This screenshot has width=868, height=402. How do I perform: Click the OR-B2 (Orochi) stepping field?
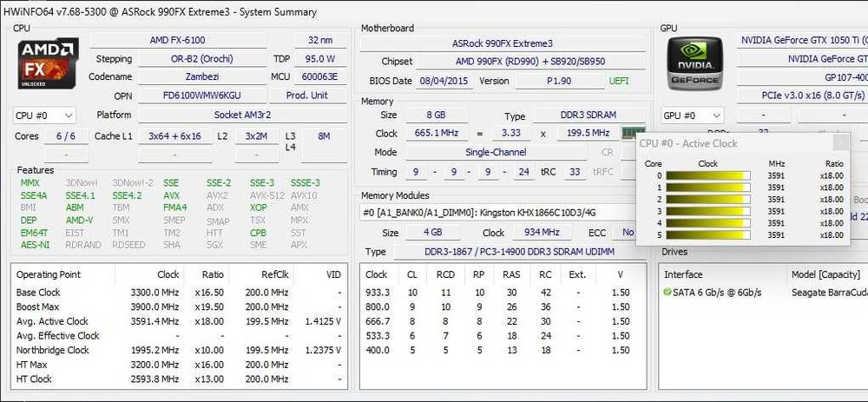pos(202,59)
